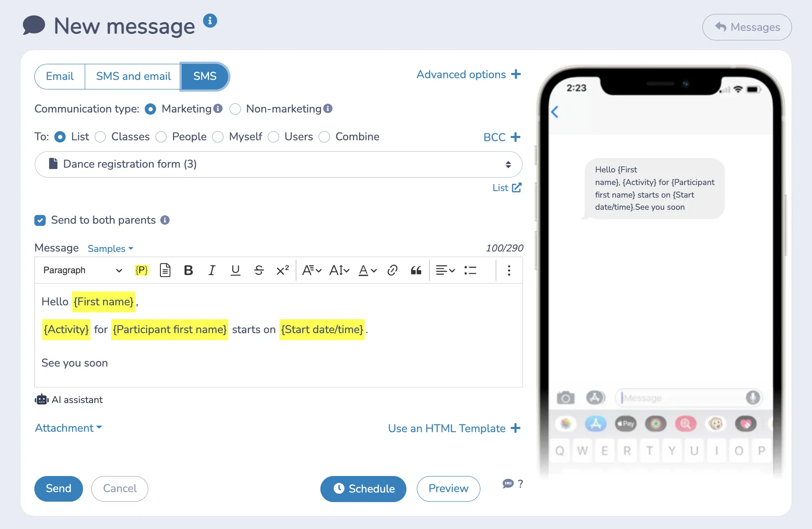Choose People as recipient type

[161, 137]
